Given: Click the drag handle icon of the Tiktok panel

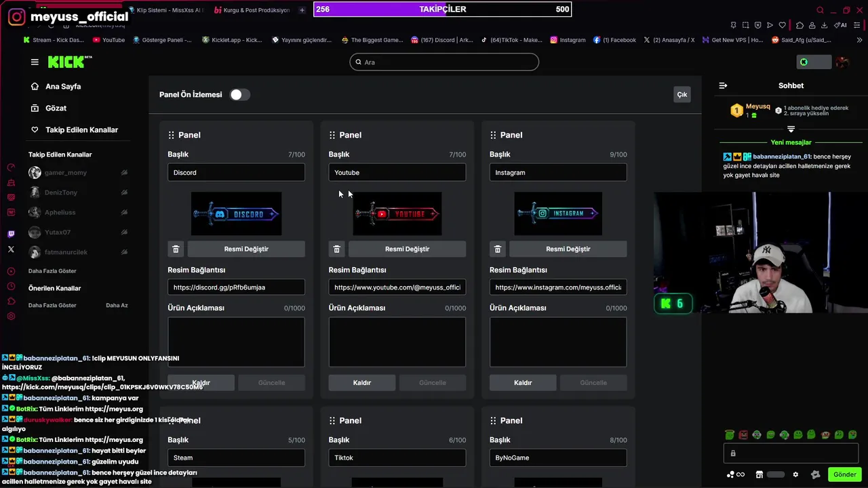Looking at the screenshot, I should pyautogui.click(x=332, y=420).
